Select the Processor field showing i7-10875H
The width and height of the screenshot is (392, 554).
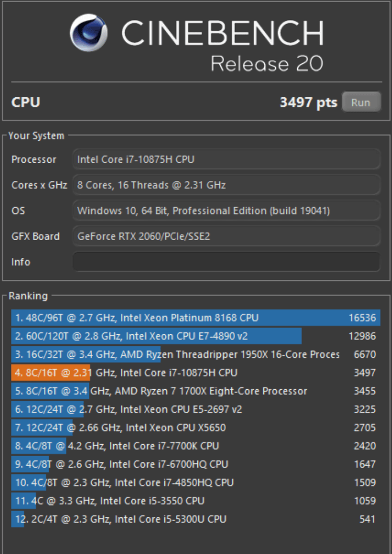(x=226, y=160)
